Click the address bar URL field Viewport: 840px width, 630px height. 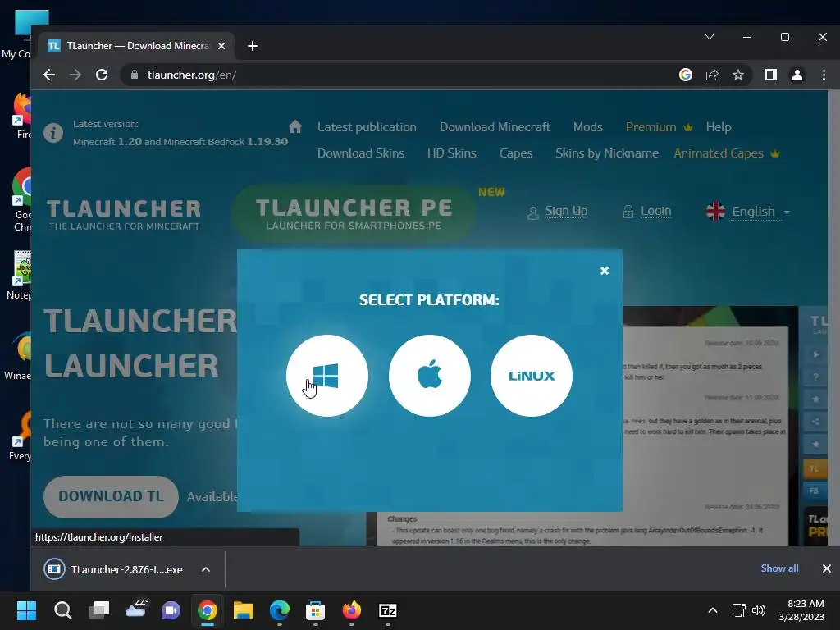tap(396, 75)
